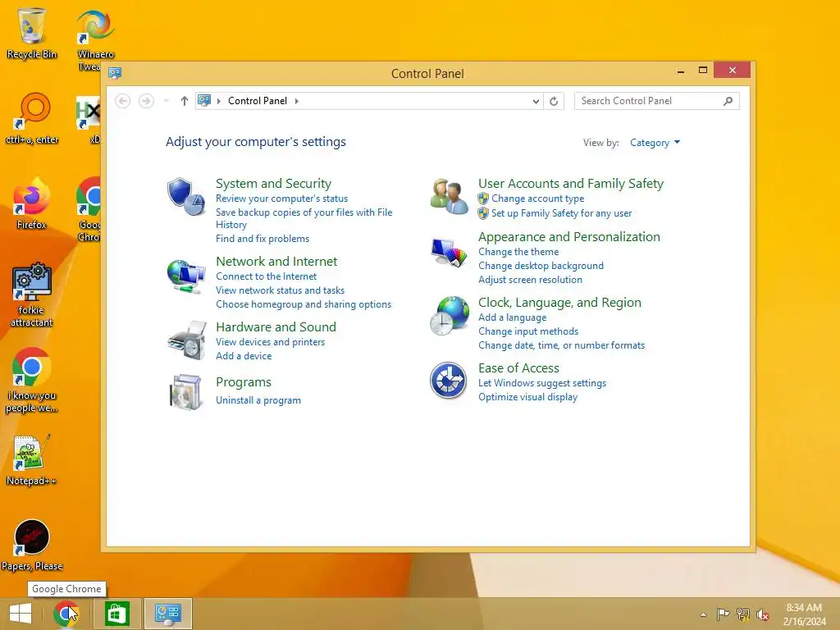The width and height of the screenshot is (840, 630).
Task: Focus the Search Control Panel field
Action: [x=656, y=101]
